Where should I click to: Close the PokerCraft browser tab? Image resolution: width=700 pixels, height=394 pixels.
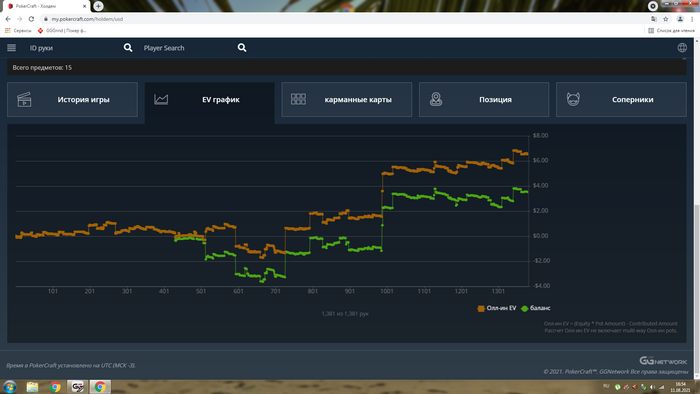(84, 6)
